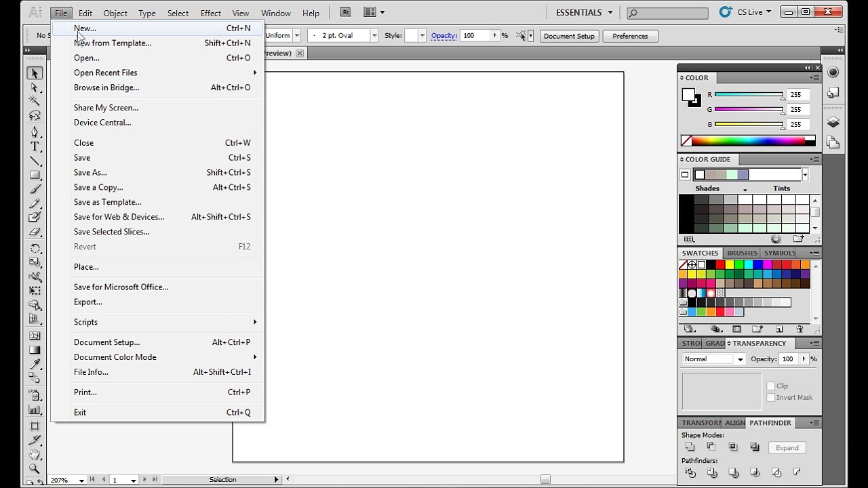This screenshot has height=488, width=868.
Task: Select the Type tool
Action: coord(35,146)
